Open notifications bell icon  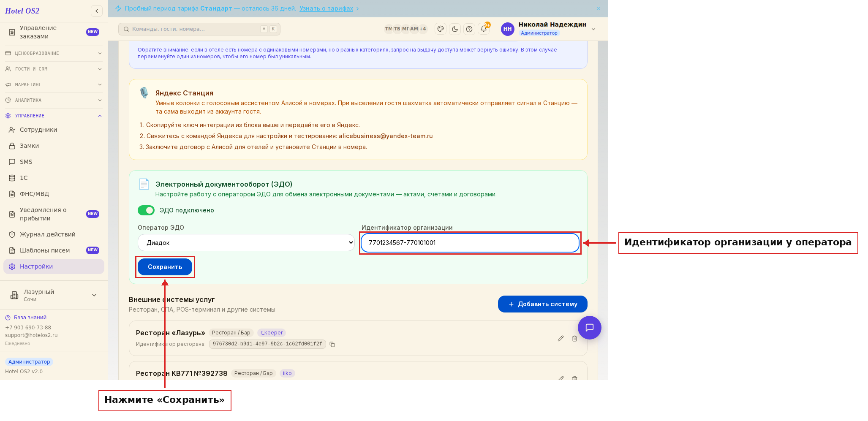[484, 29]
